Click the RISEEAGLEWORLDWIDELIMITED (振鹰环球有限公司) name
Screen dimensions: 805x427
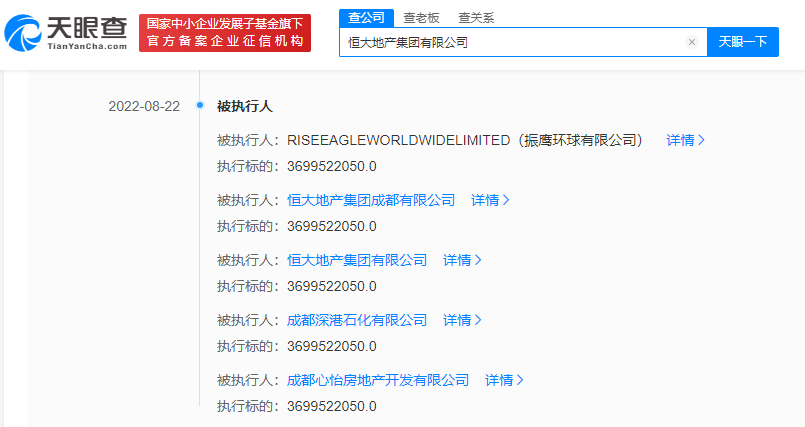point(465,140)
